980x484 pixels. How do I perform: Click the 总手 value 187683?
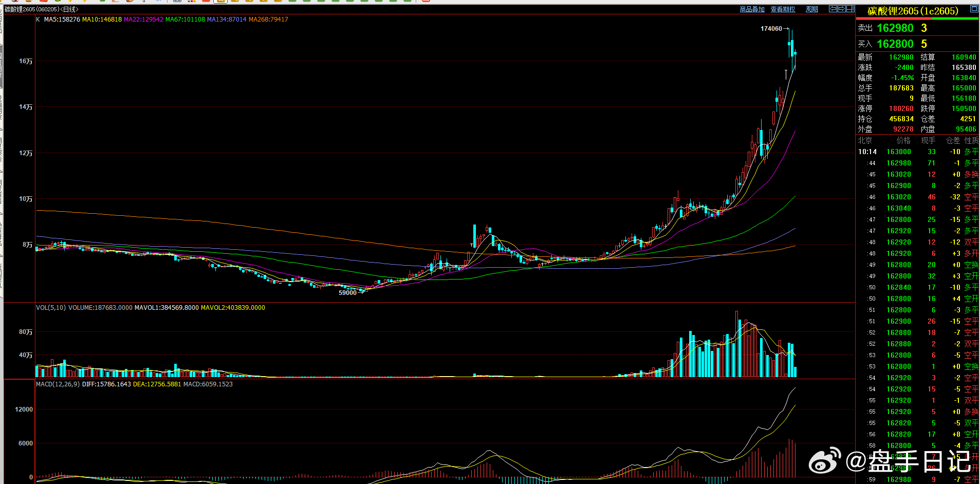tap(901, 88)
